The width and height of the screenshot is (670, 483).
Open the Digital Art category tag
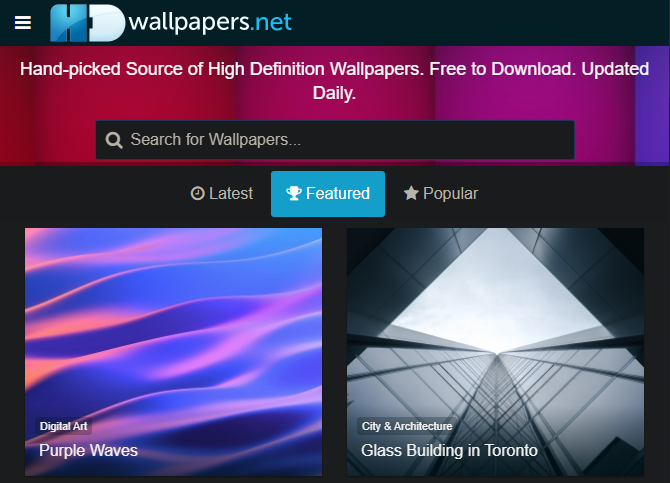(63, 426)
